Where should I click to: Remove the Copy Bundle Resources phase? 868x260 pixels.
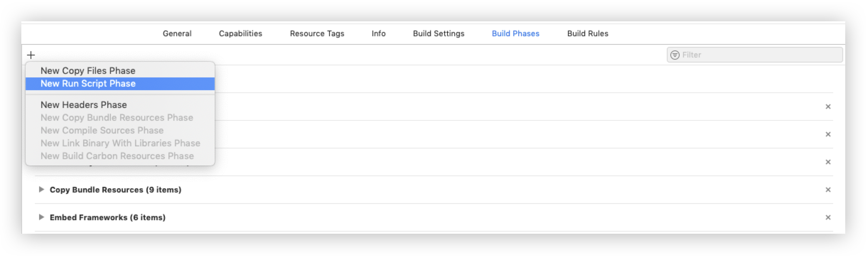[828, 190]
